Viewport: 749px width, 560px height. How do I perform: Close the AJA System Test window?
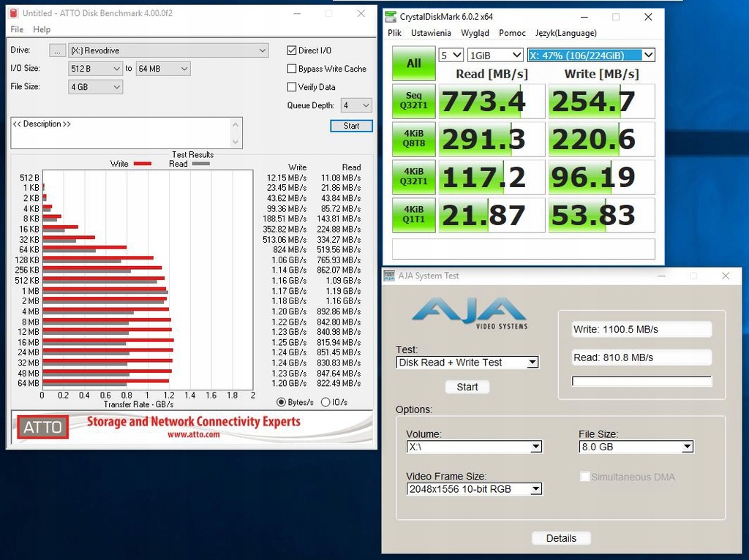[726, 276]
